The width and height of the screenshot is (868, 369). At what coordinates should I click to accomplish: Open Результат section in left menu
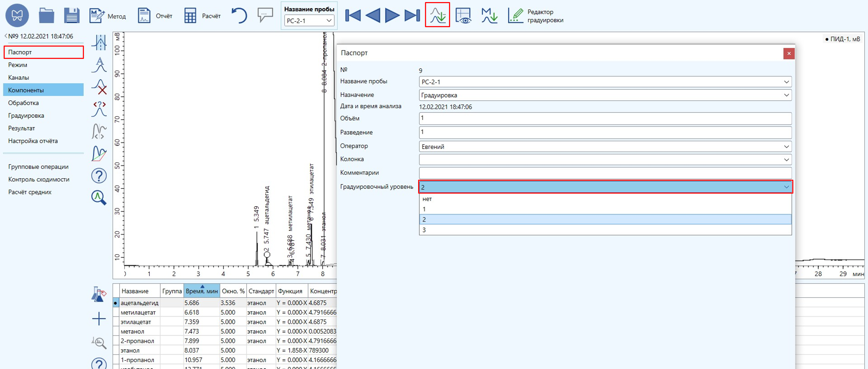pos(22,128)
